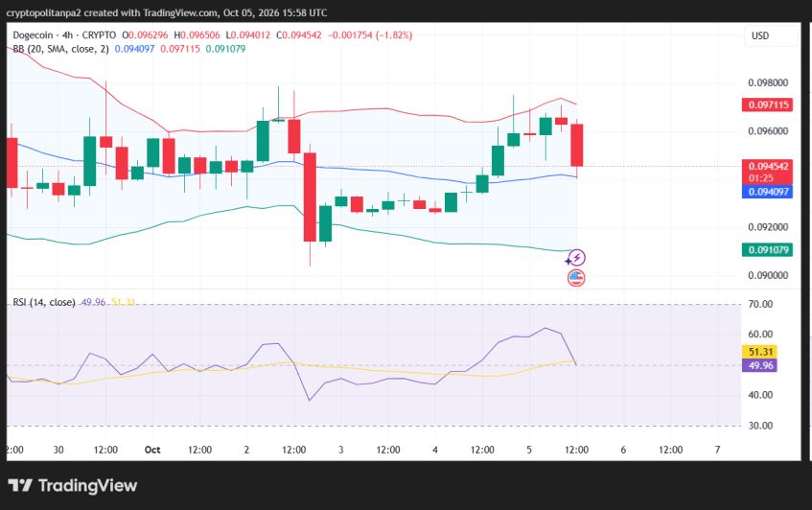Click the purple 49.96 RSI value label
Image resolution: width=812 pixels, height=510 pixels.
click(x=760, y=365)
